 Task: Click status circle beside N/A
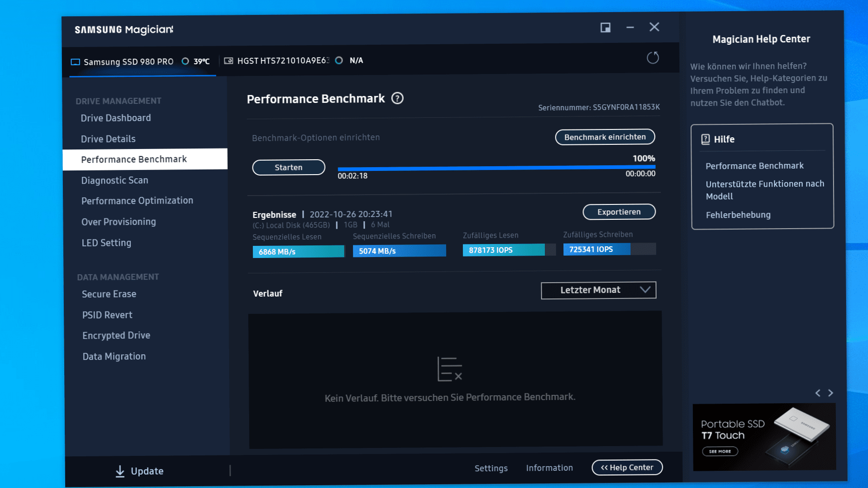[x=339, y=60]
